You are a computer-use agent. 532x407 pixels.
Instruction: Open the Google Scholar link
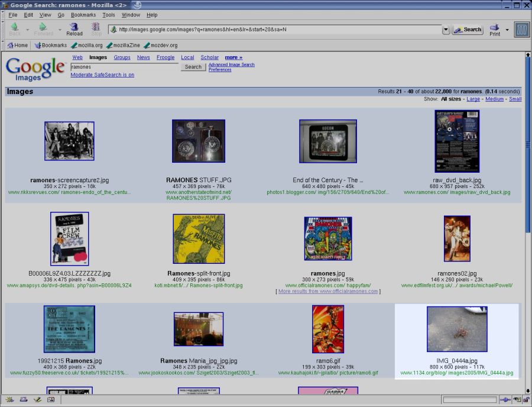pos(210,57)
